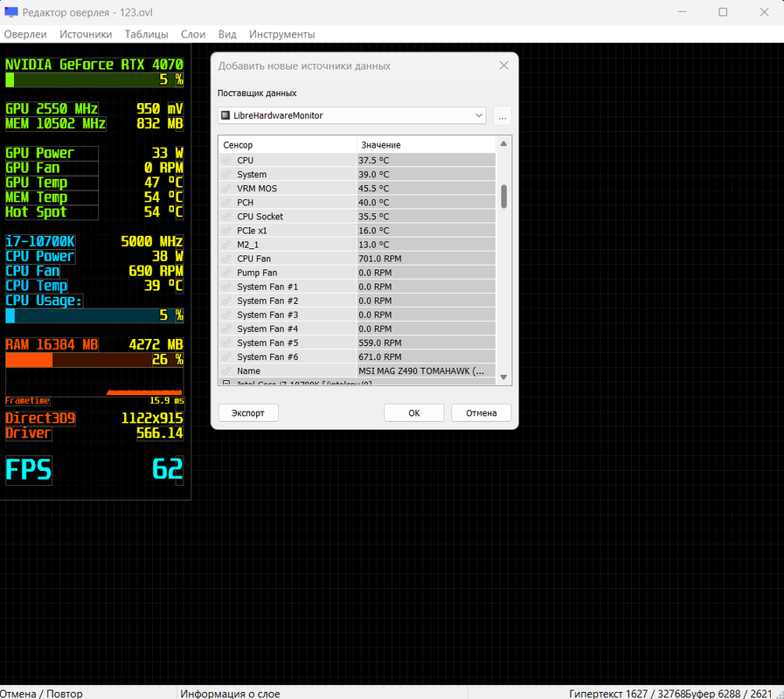The height and width of the screenshot is (699, 784).
Task: Click the sensor list scroll-down arrow
Action: (503, 377)
